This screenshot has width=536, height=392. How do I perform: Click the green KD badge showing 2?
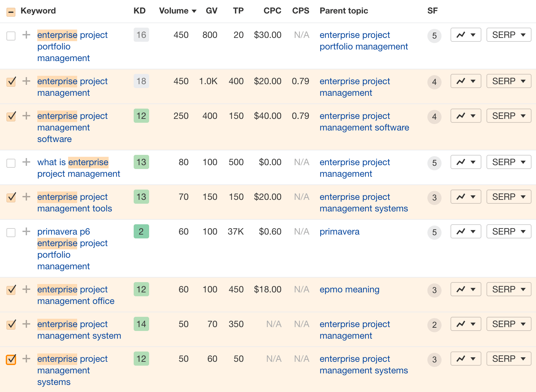tap(141, 231)
